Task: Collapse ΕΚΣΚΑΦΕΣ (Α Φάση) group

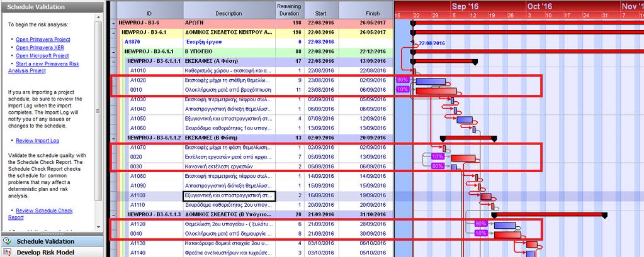Action: click(113, 61)
